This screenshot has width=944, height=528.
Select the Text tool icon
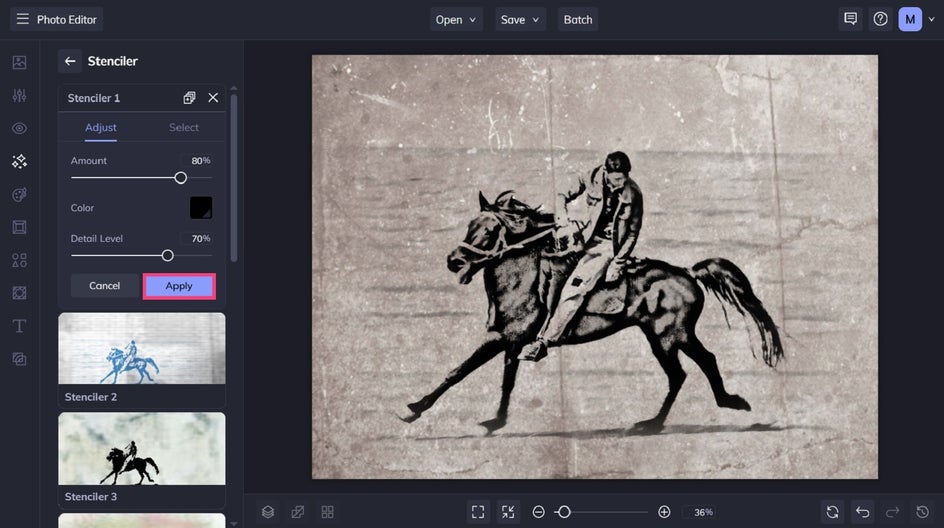(19, 326)
